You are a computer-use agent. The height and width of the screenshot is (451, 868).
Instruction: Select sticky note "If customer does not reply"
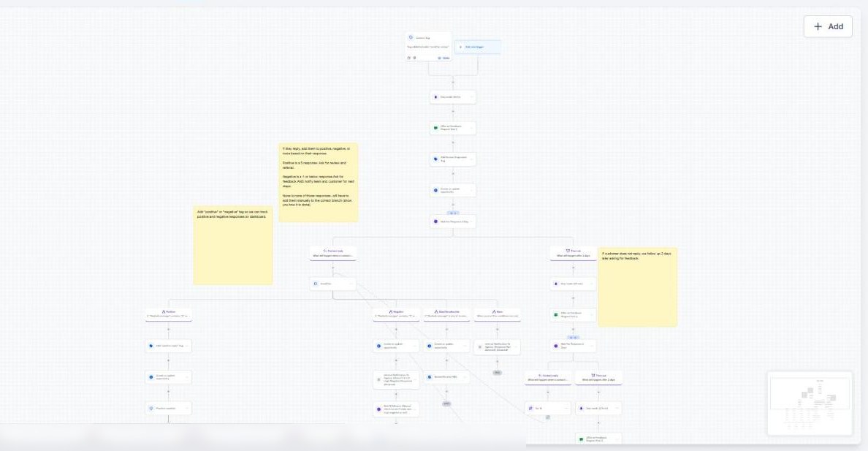click(638, 287)
